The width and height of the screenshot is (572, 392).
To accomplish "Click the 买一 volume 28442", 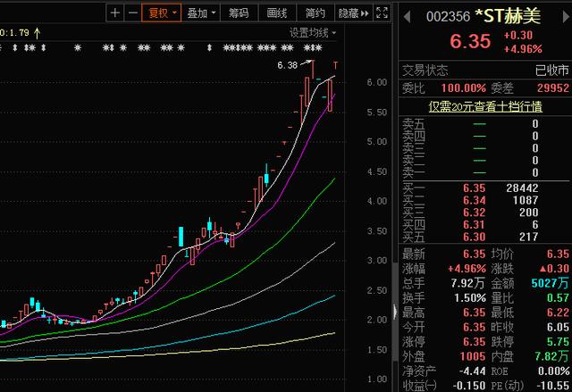I will (522, 188).
